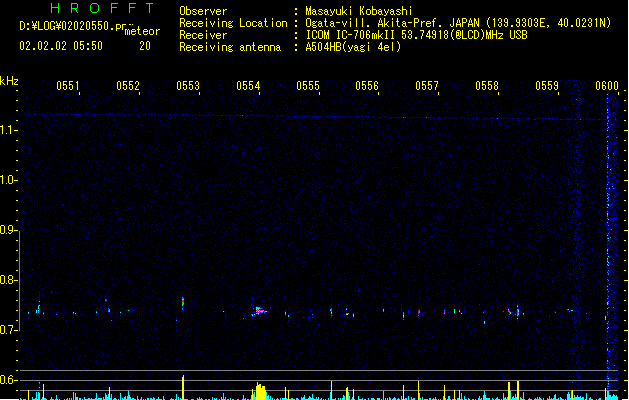Click the 1.0 kHz frequency label

(x=8, y=180)
